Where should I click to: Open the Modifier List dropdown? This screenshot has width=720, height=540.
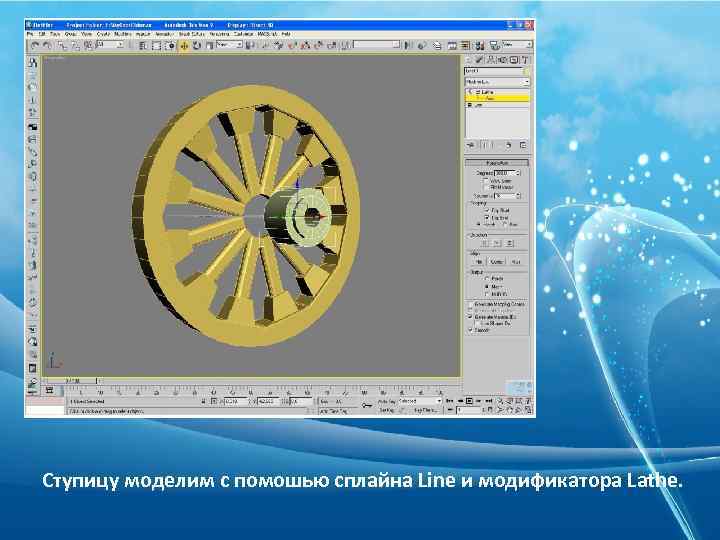click(x=497, y=82)
